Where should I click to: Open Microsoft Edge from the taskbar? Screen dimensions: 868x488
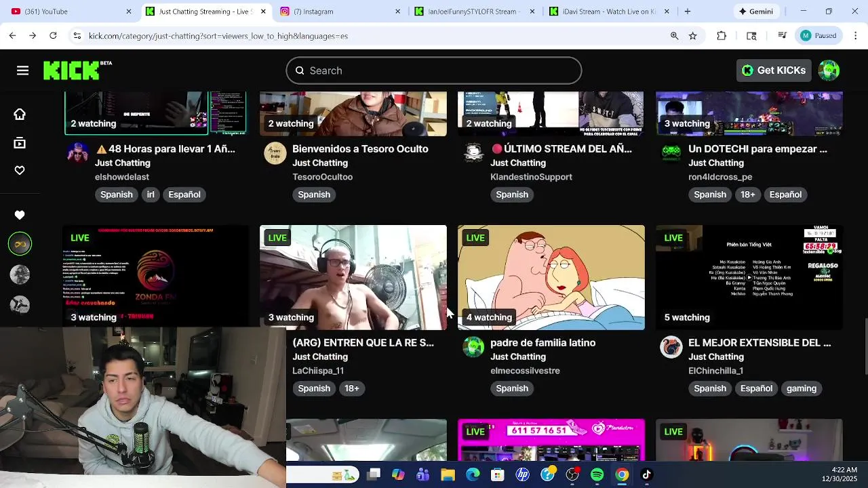473,474
